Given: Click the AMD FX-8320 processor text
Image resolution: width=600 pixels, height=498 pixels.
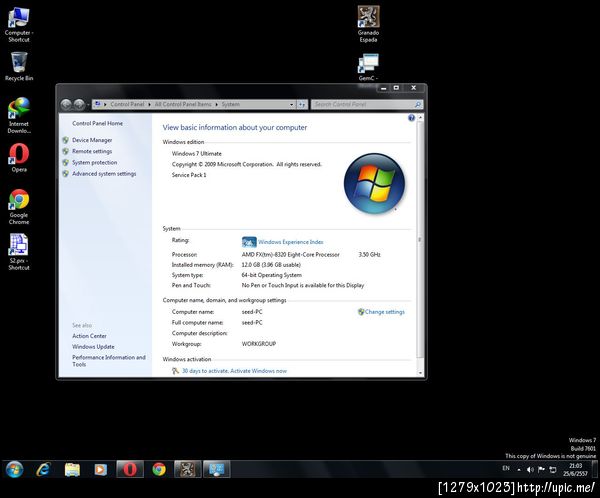Looking at the screenshot, I should [290, 255].
